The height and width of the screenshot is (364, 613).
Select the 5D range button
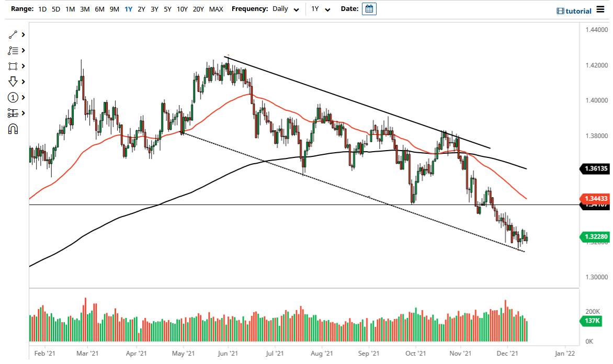(55, 9)
